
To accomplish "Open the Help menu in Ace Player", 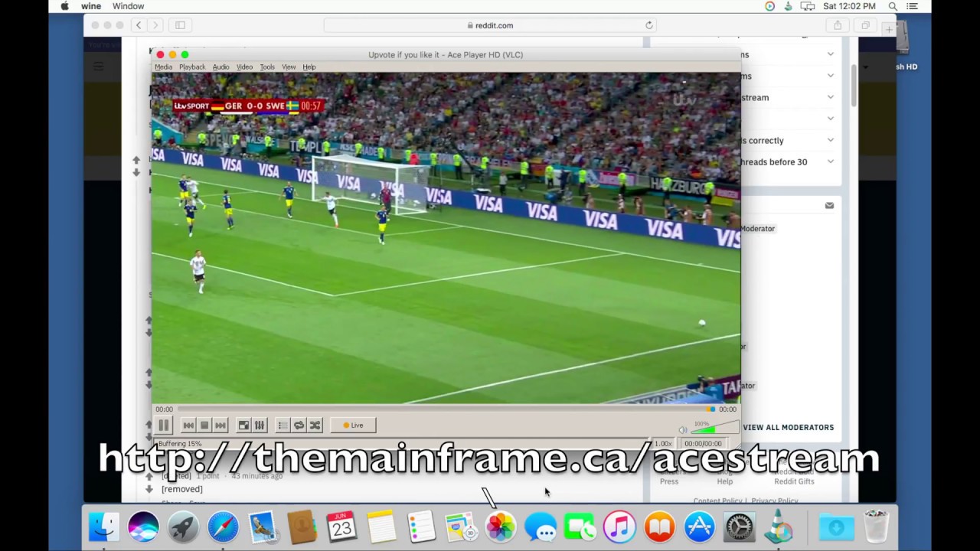I will point(309,67).
